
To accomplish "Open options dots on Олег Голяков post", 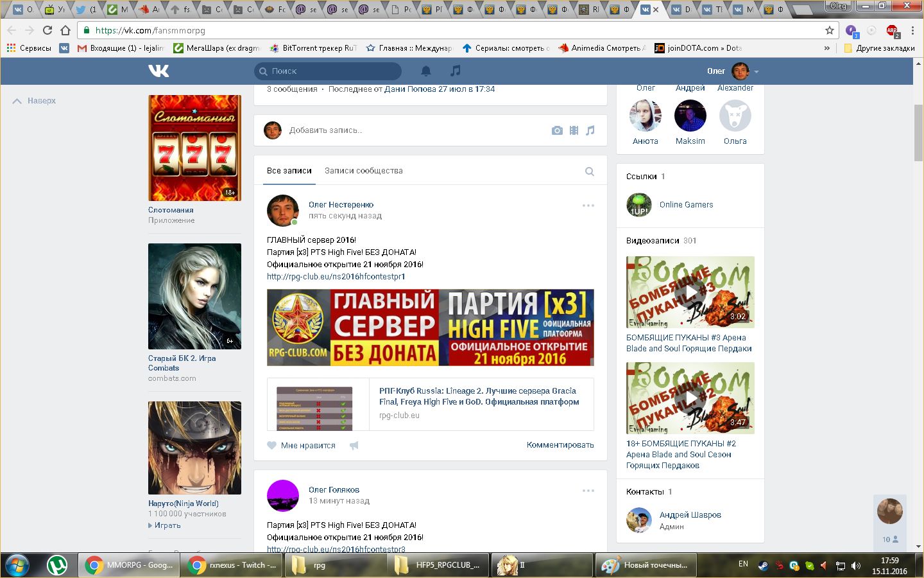I will (588, 491).
